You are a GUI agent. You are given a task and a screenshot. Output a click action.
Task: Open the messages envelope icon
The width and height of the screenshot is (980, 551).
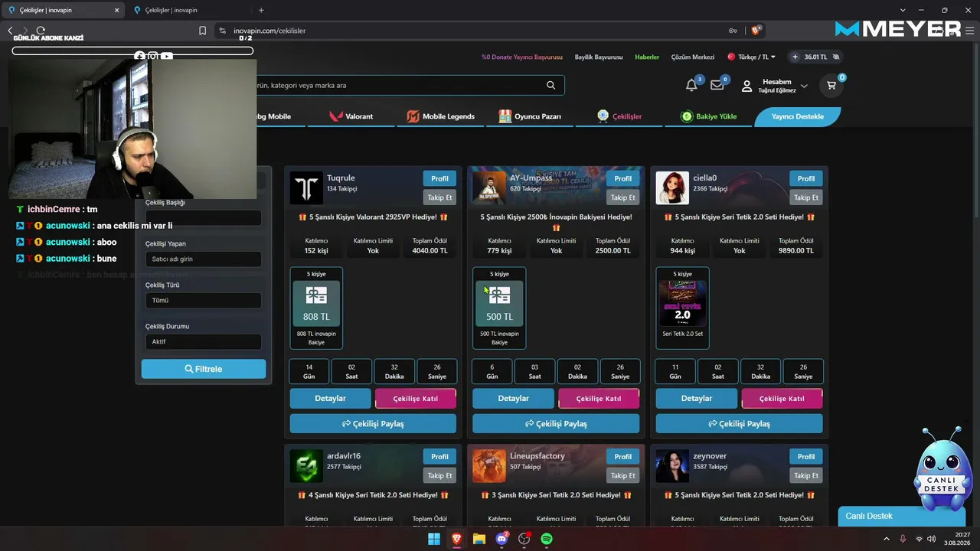click(717, 85)
